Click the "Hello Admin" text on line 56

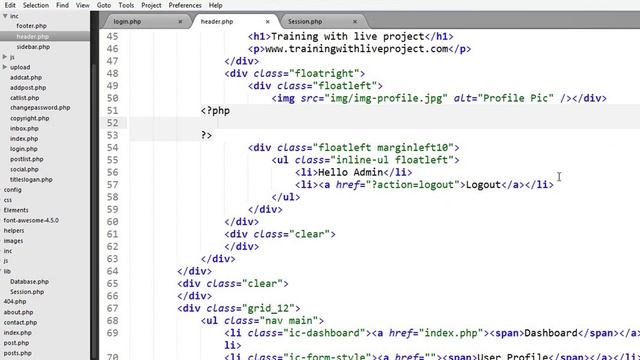click(351, 172)
